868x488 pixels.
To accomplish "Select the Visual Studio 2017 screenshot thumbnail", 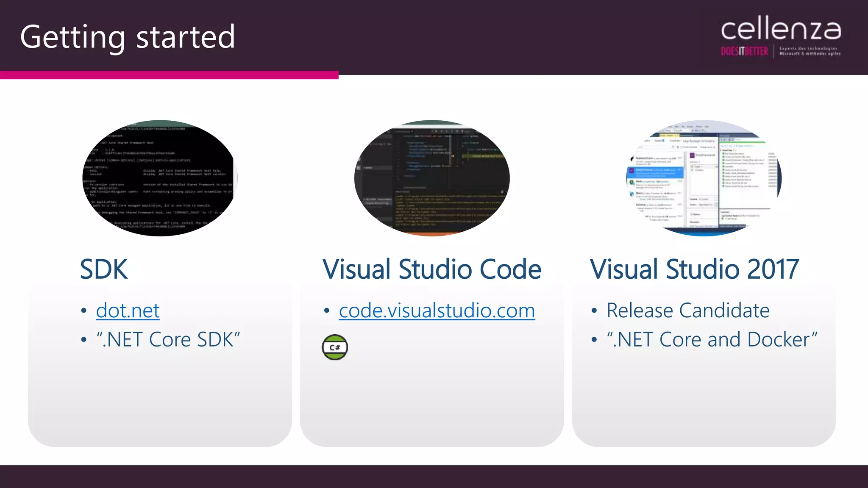I will pos(704,178).
